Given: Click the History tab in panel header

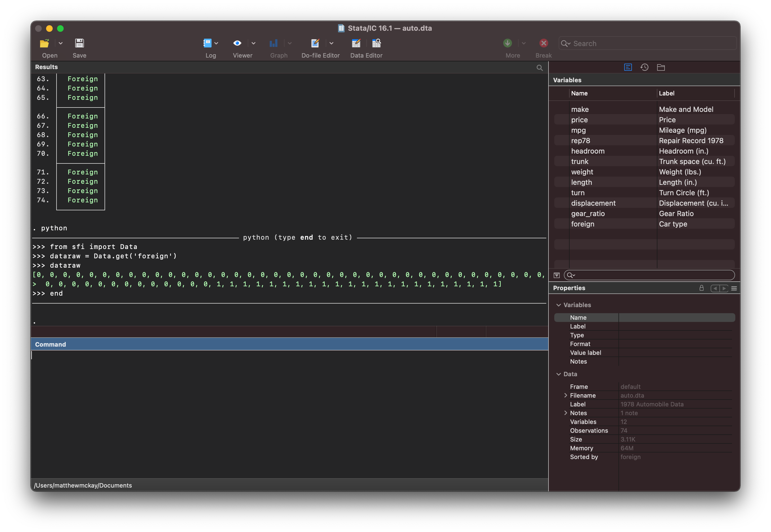Looking at the screenshot, I should click(x=644, y=67).
